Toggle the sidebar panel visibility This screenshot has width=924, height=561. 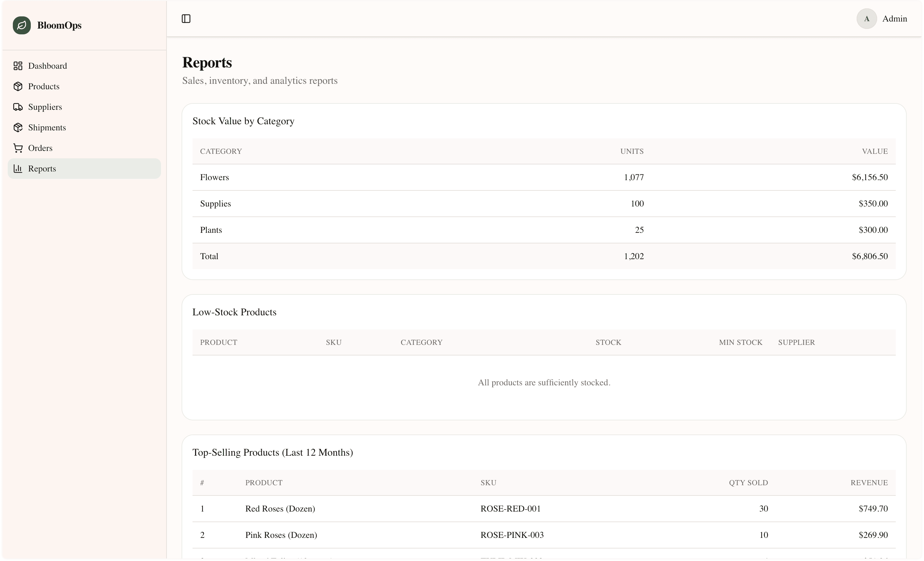pyautogui.click(x=186, y=18)
